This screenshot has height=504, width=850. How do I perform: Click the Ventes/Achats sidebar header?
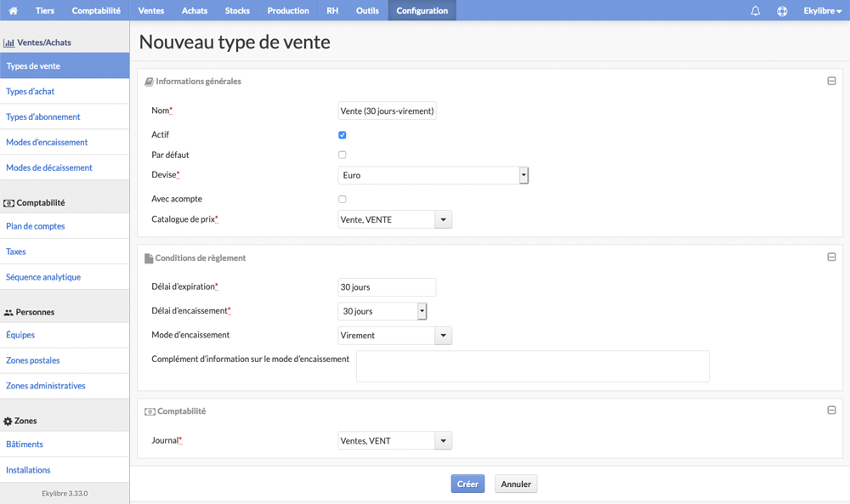click(x=37, y=42)
